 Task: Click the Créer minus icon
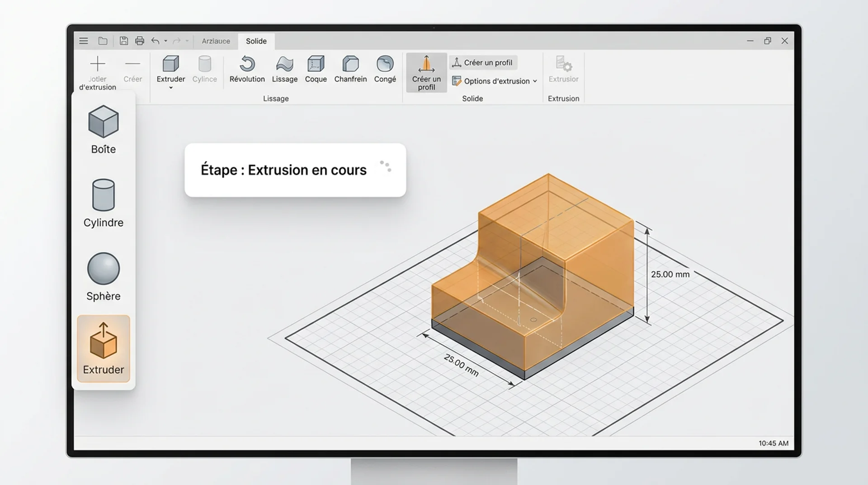pyautogui.click(x=132, y=69)
